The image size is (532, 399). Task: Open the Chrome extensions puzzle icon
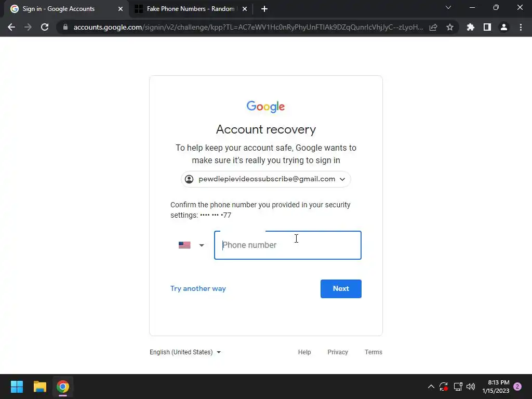pyautogui.click(x=471, y=27)
